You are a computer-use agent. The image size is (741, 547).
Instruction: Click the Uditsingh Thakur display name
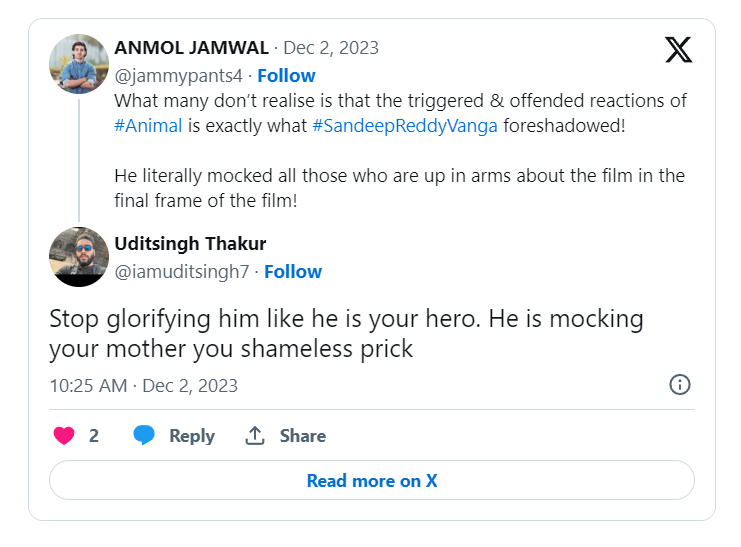point(190,244)
